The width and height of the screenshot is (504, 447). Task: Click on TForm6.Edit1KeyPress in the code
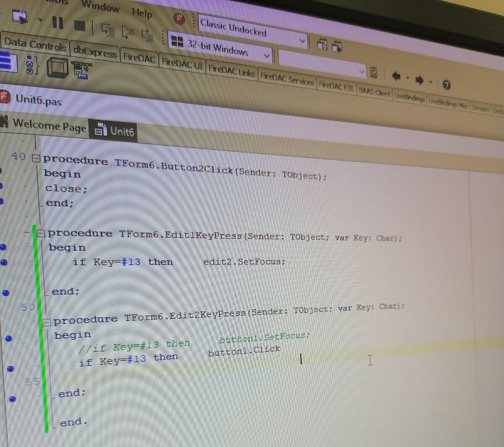pyautogui.click(x=181, y=234)
